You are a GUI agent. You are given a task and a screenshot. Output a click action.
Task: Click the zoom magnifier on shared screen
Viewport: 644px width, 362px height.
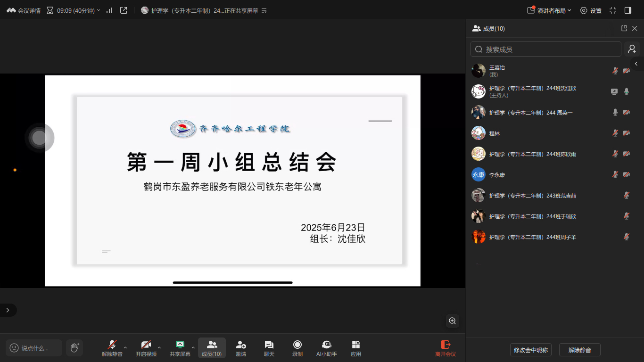tap(452, 321)
